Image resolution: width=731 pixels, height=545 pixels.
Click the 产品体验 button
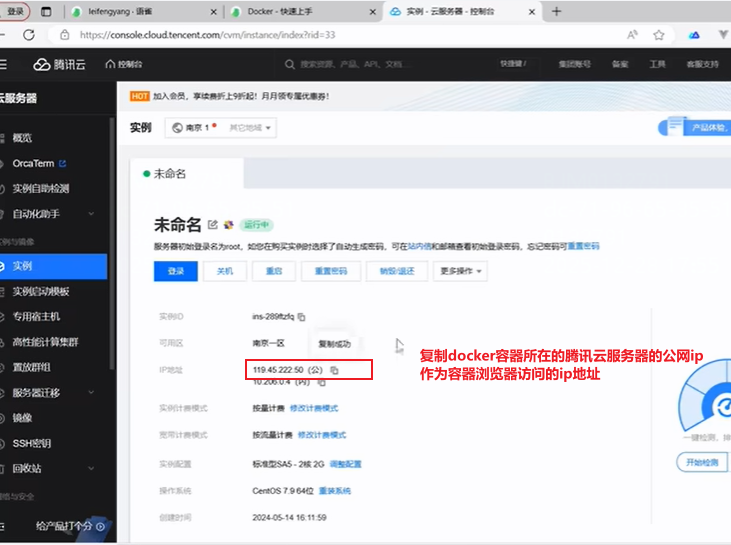(696, 127)
